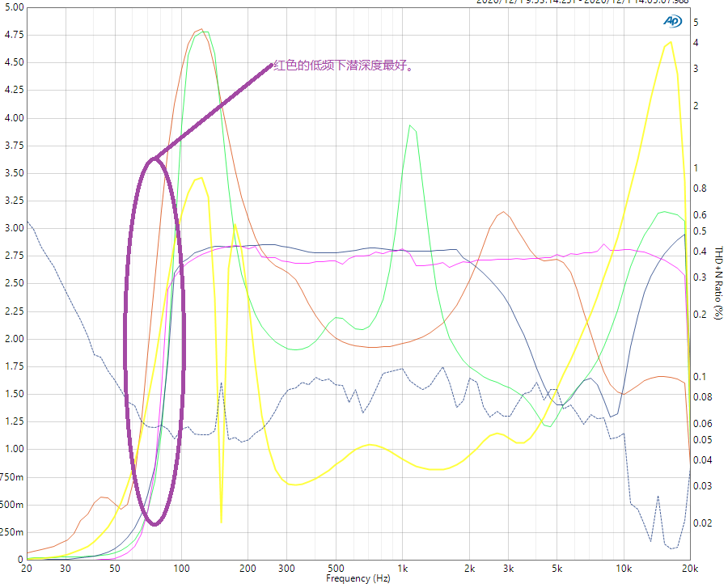Click the "0.6" tick on the THD+N axis
Viewport: 728px width, 584px height.
pos(700,215)
